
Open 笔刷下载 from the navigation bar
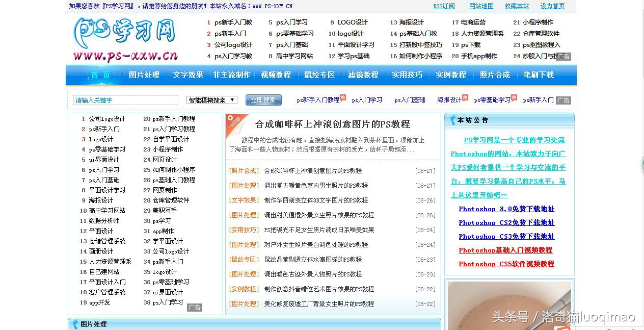[x=538, y=75]
